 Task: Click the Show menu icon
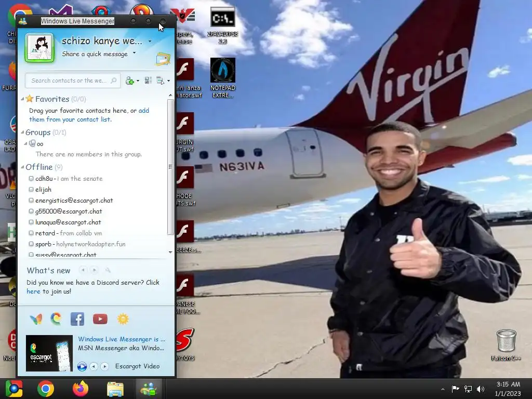pyautogui.click(x=160, y=81)
